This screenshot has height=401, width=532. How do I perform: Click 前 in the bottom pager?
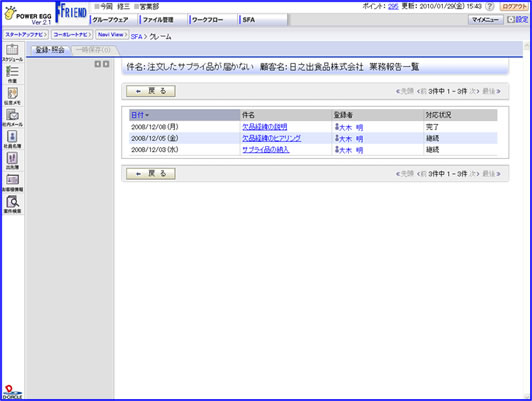tap(422, 174)
